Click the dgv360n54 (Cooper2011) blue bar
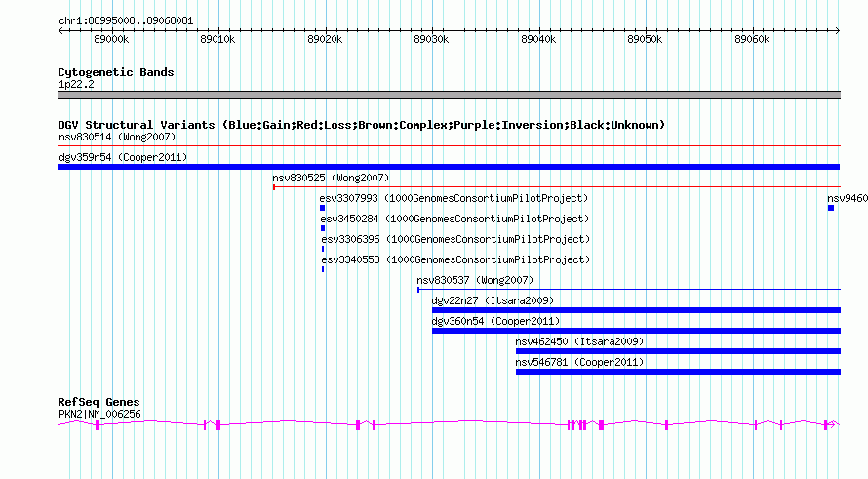Image resolution: width=868 pixels, height=479 pixels. point(636,331)
